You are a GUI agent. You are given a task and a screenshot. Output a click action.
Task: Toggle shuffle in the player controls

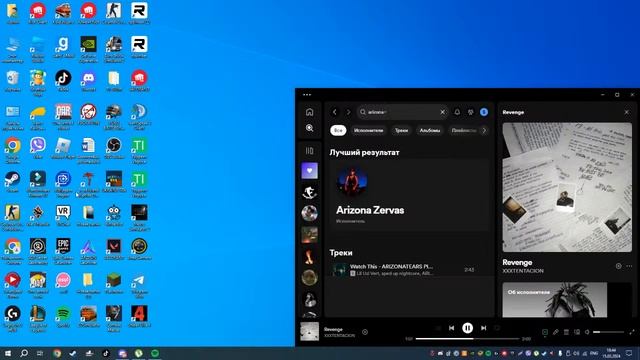[x=438, y=328]
